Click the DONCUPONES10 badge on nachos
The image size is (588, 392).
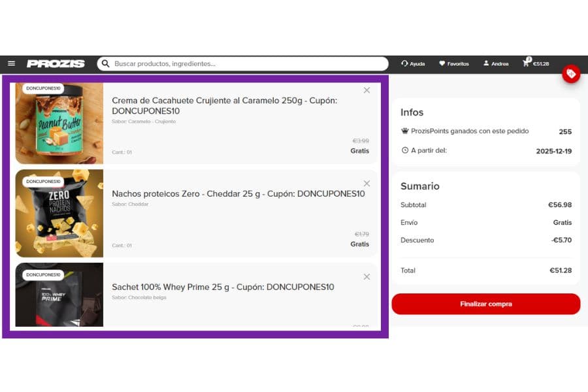click(x=43, y=182)
